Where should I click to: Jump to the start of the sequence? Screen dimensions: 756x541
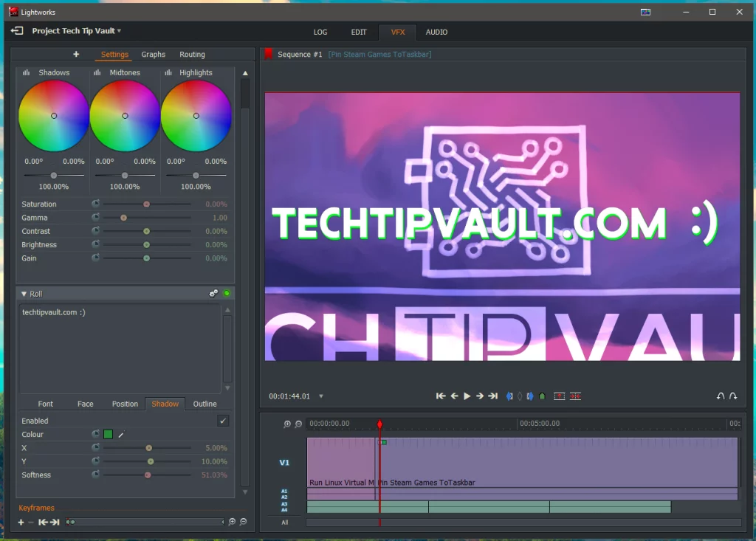point(441,396)
